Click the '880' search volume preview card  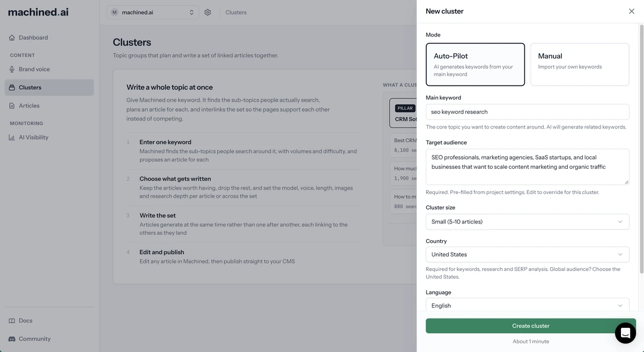(404, 201)
